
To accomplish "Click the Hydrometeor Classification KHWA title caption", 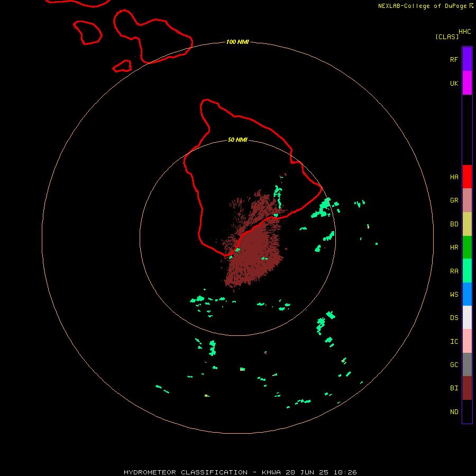I will click(x=240, y=472).
